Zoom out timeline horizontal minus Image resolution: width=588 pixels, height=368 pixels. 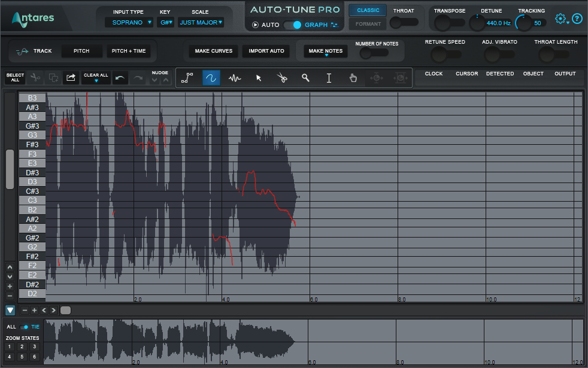(25, 311)
